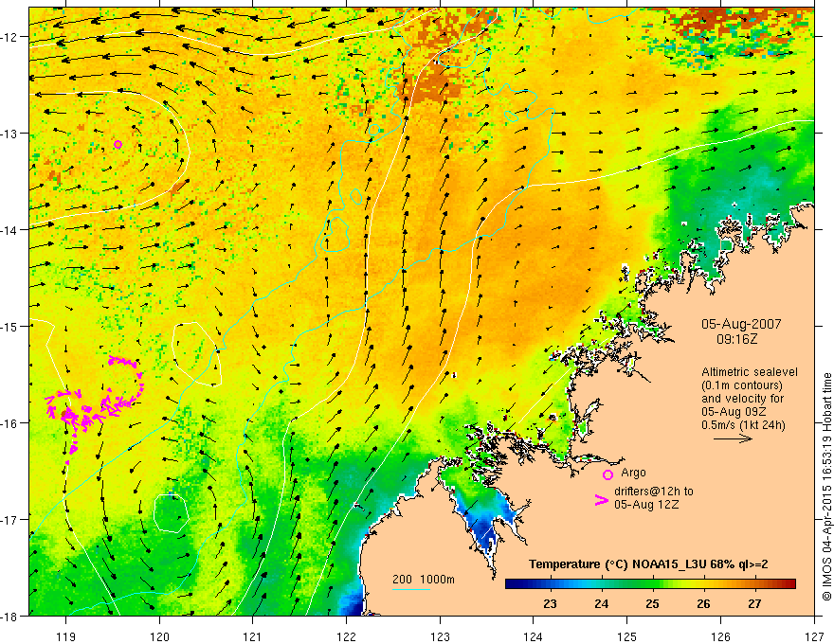Screen dimensions: 834x644
Task: Click the colorbar tick label 27
Action: [x=754, y=603]
